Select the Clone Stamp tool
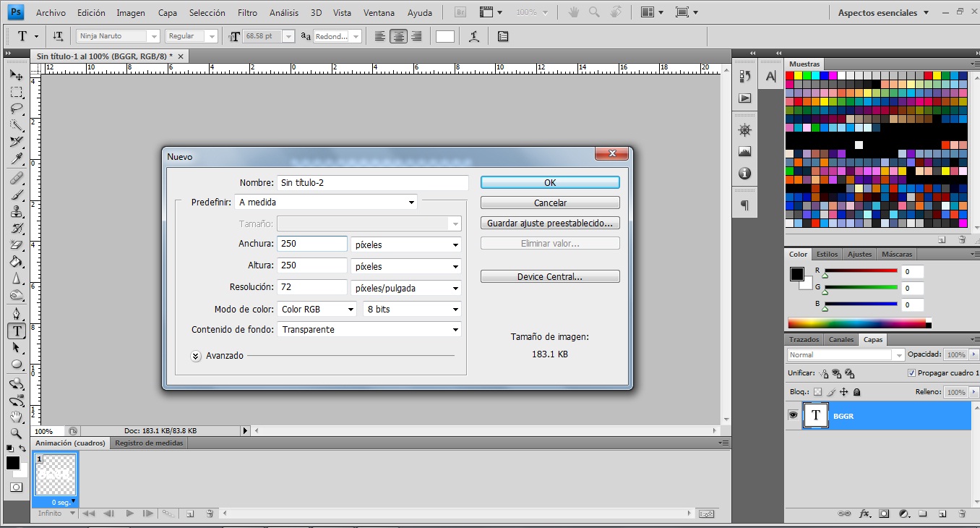Screen dimensions: 980x528 click(x=16, y=212)
